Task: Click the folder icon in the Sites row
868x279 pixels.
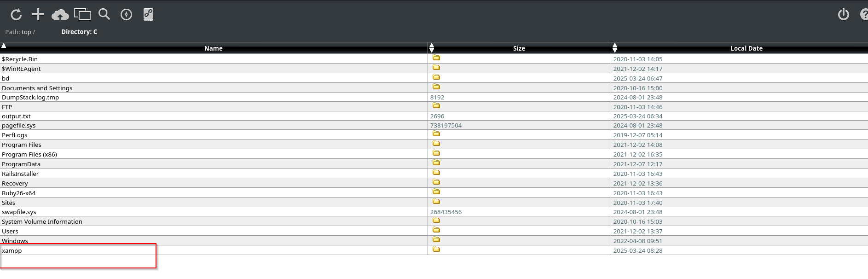Action: click(x=436, y=202)
